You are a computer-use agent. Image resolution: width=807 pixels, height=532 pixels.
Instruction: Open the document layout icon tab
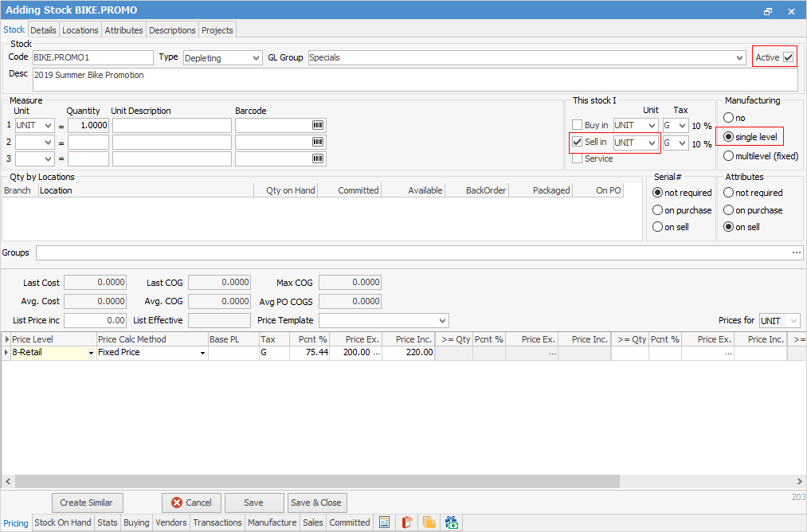tap(384, 522)
